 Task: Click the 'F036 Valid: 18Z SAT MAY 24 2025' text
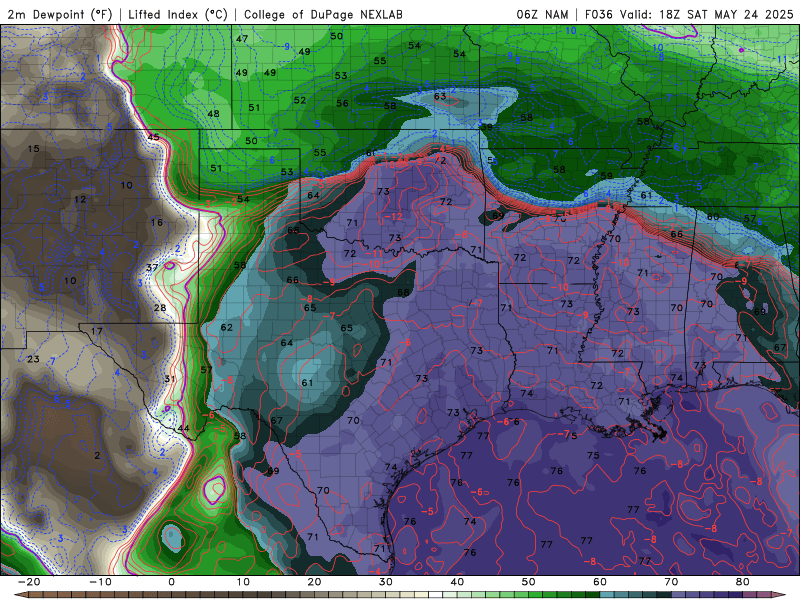pyautogui.click(x=689, y=14)
